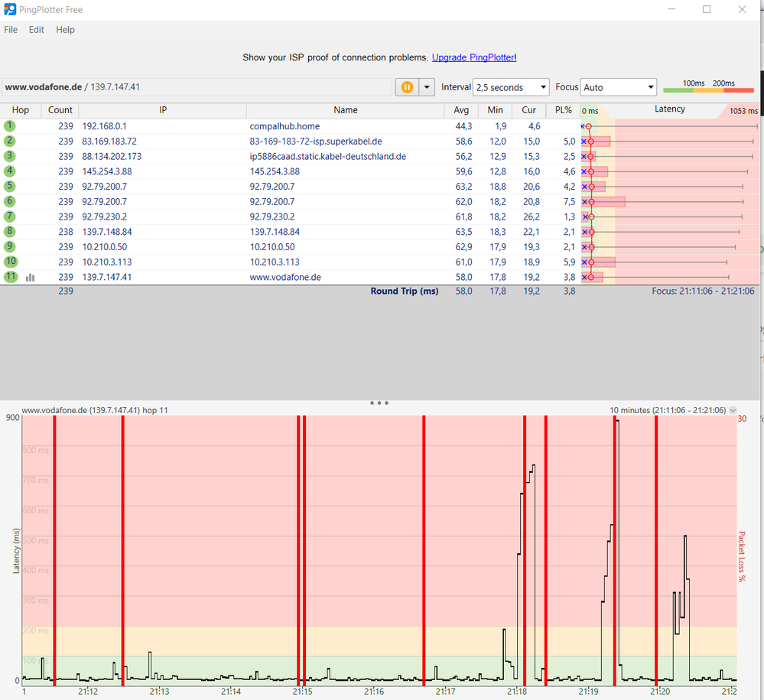Click the PingPlotter app logo icon

pos(10,9)
